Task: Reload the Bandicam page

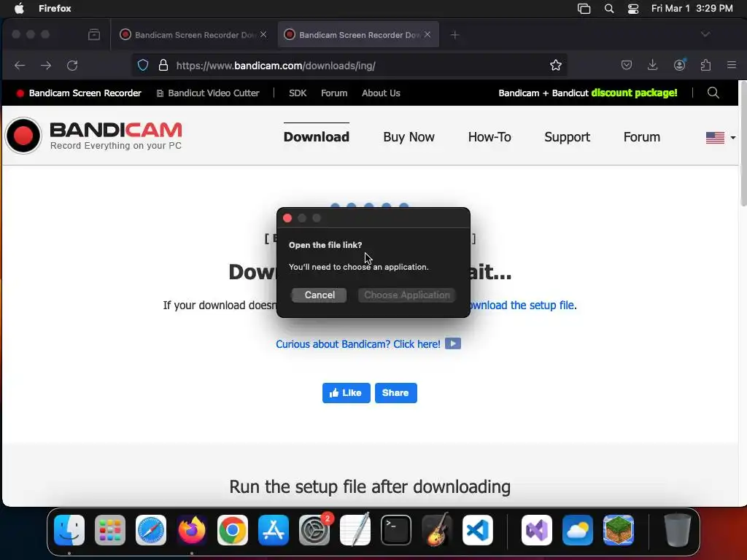Action: (x=72, y=65)
